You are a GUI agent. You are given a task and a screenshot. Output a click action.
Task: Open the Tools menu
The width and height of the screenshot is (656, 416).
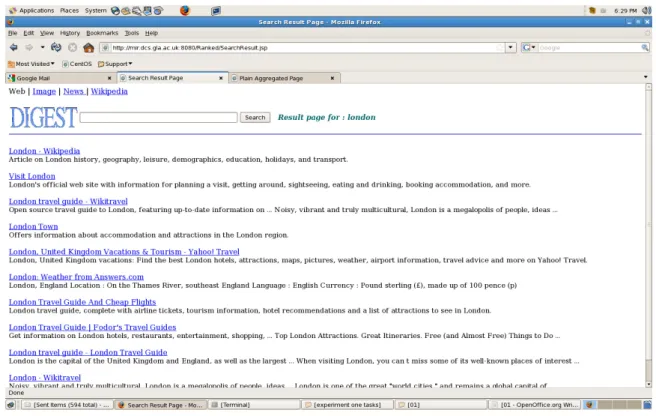tap(131, 33)
